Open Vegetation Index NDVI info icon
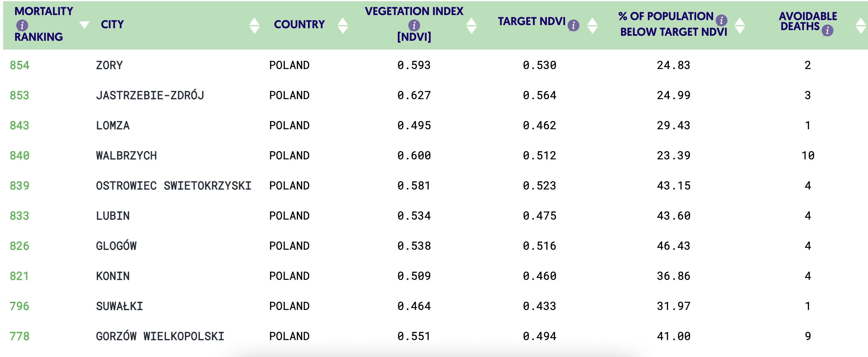 click(x=414, y=25)
